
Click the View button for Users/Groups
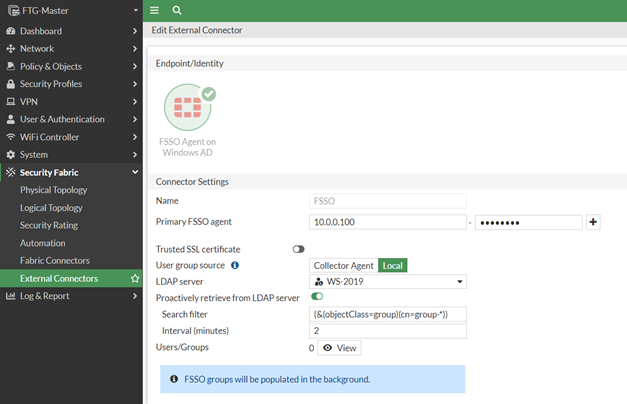tap(339, 348)
